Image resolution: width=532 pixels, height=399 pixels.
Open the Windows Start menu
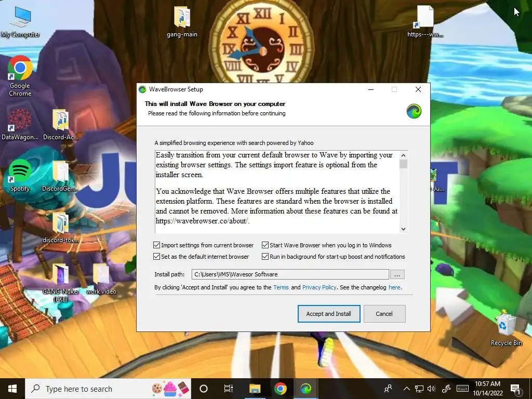(12, 389)
